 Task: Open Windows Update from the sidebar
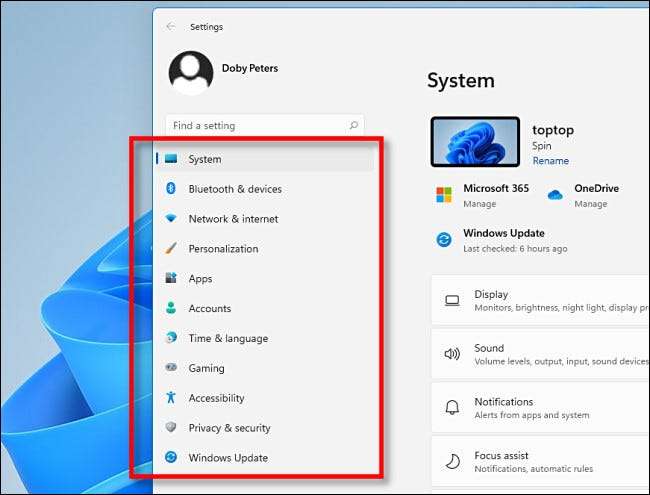[227, 458]
